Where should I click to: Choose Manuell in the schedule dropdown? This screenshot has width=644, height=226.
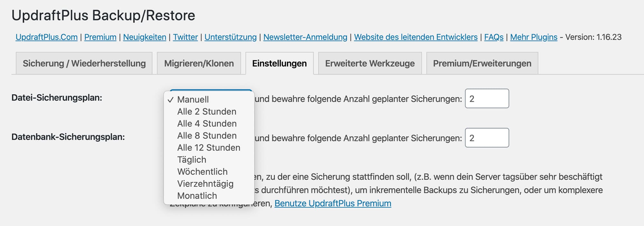[209, 99]
